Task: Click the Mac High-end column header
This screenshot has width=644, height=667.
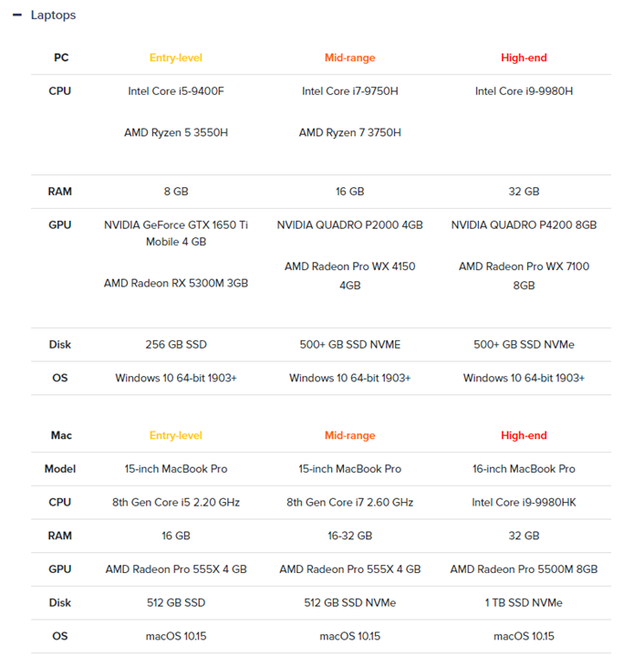Action: click(x=524, y=435)
